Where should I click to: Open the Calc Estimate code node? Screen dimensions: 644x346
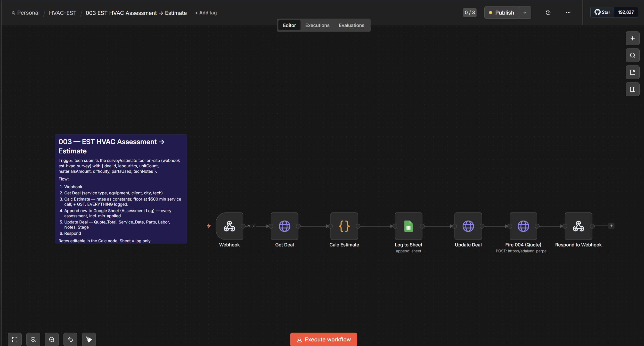click(x=344, y=226)
